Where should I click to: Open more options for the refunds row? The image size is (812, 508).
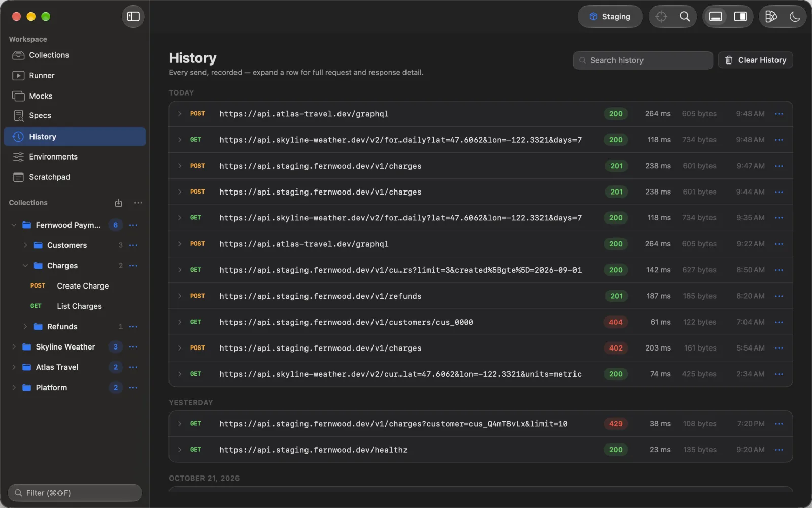coord(779,296)
